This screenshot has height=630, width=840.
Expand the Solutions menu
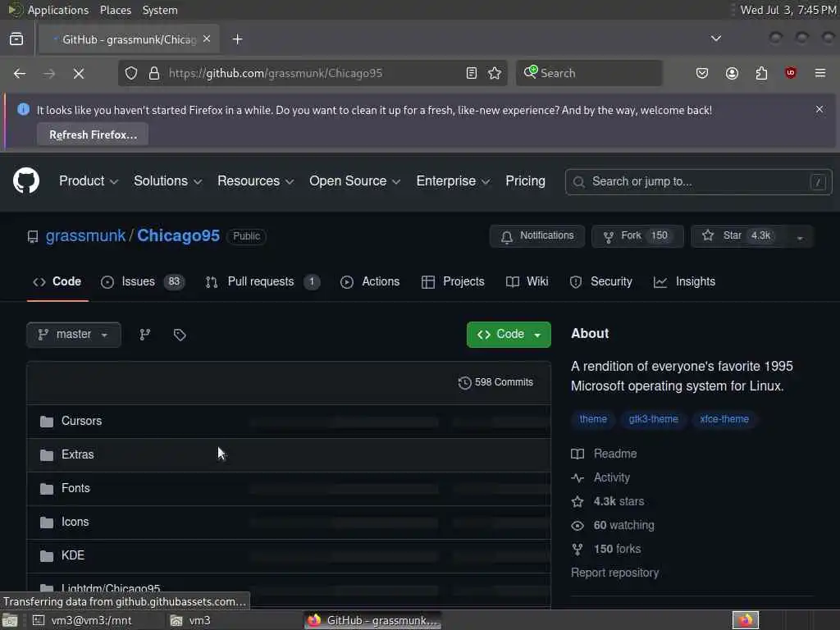(167, 181)
